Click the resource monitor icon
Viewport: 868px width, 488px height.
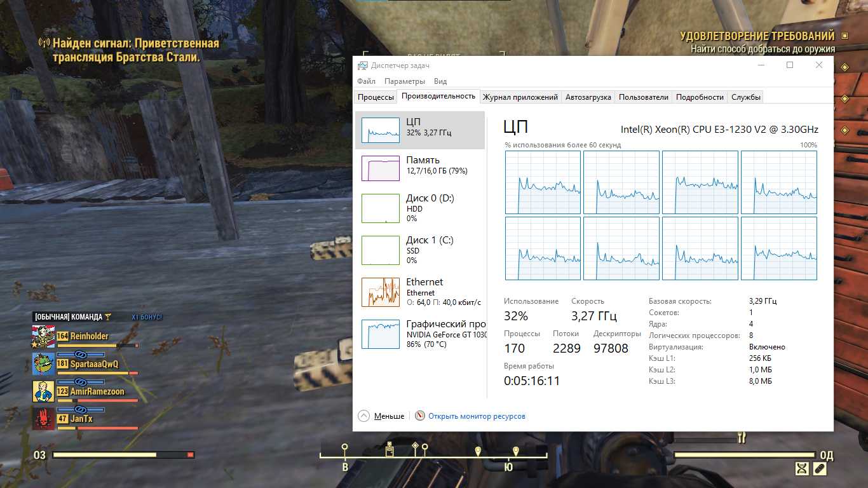(420, 416)
